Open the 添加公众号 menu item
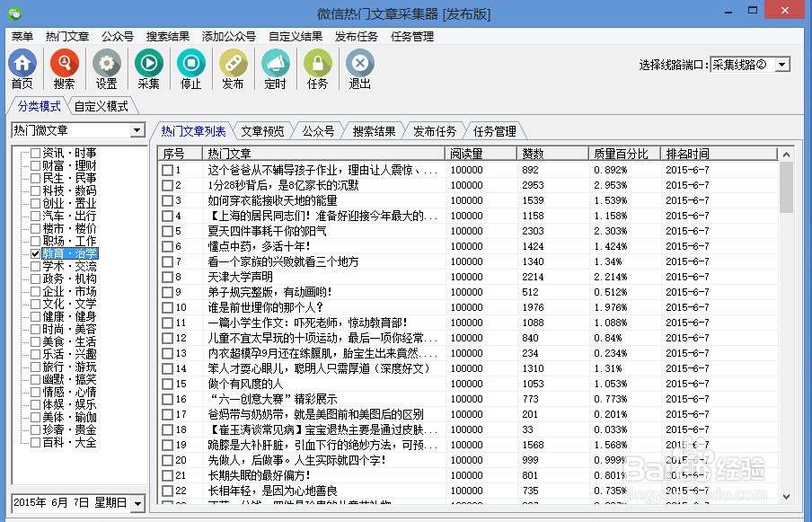 (229, 36)
